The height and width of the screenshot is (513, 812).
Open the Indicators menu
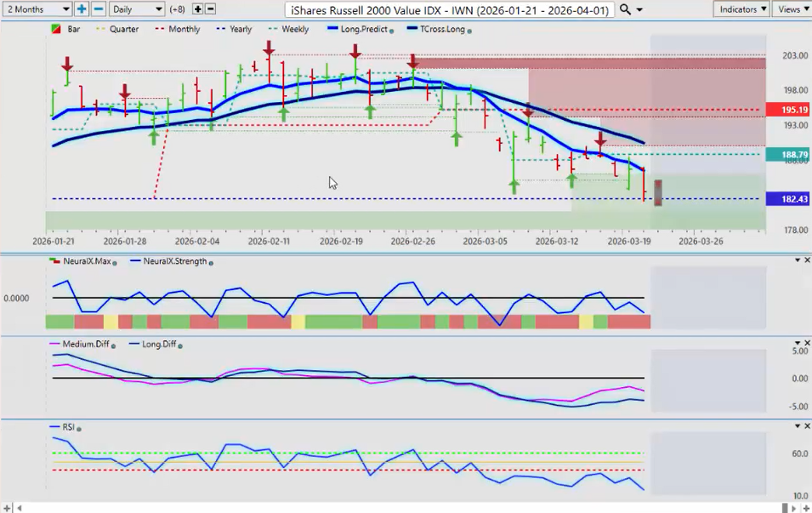742,9
